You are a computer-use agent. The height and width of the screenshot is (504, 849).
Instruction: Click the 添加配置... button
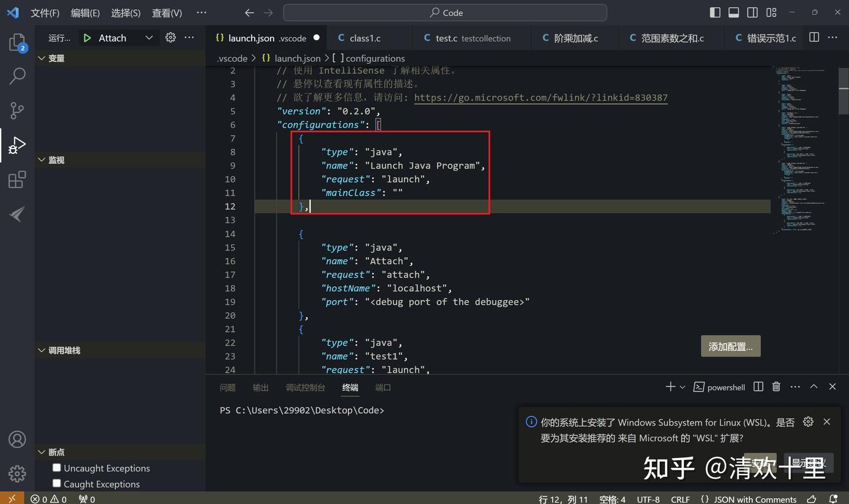click(730, 346)
